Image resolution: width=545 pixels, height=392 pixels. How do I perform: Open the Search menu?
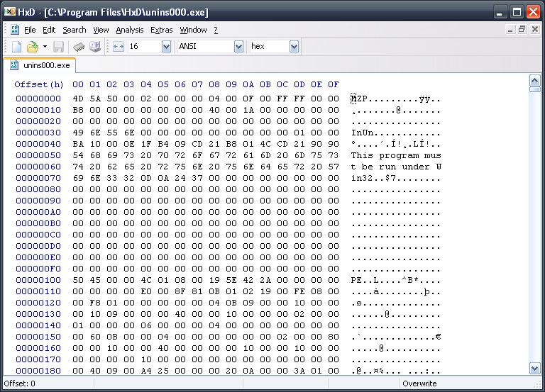click(75, 30)
